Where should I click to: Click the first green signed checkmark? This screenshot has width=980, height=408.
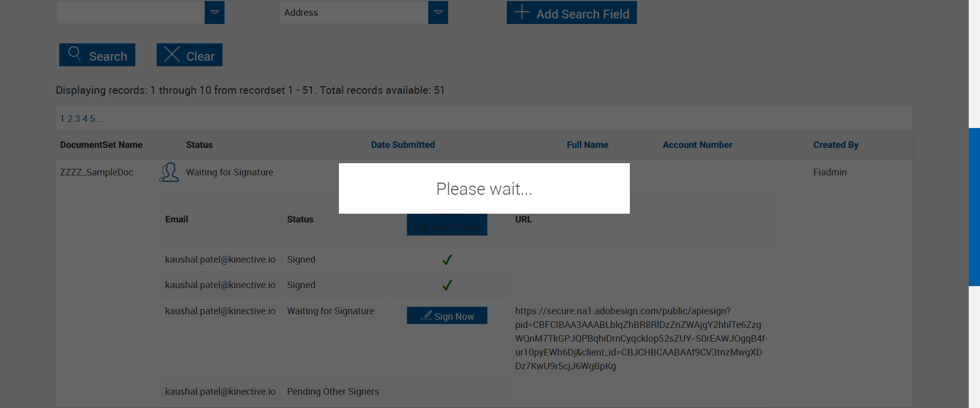(x=447, y=260)
